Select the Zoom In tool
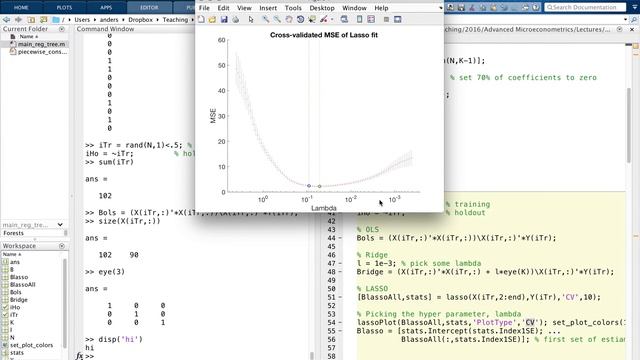Viewport: 640px width, 360px height. click(x=265, y=19)
